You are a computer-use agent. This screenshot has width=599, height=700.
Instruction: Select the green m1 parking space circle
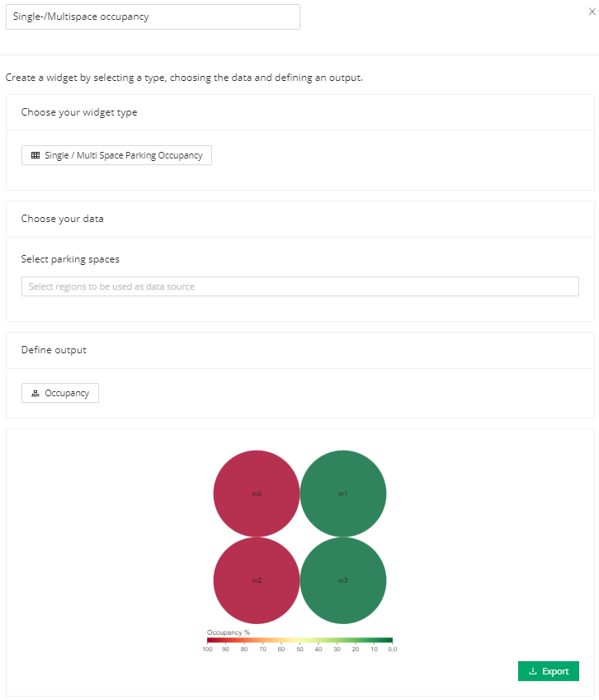click(x=342, y=494)
